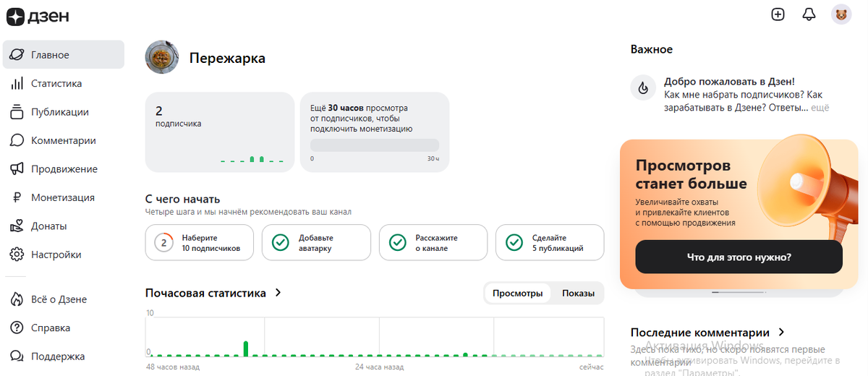Click the Дзен logo
This screenshot has width=868, height=376.
coord(38,16)
